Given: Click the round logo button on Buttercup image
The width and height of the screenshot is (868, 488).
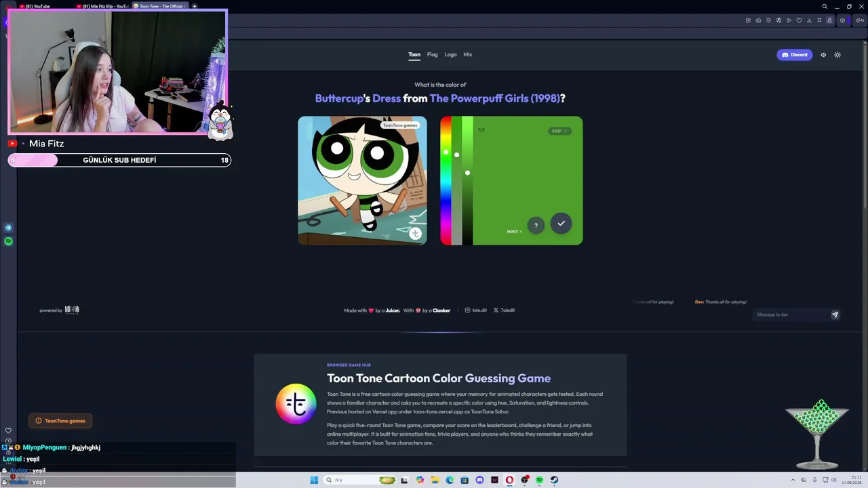Looking at the screenshot, I should (415, 233).
